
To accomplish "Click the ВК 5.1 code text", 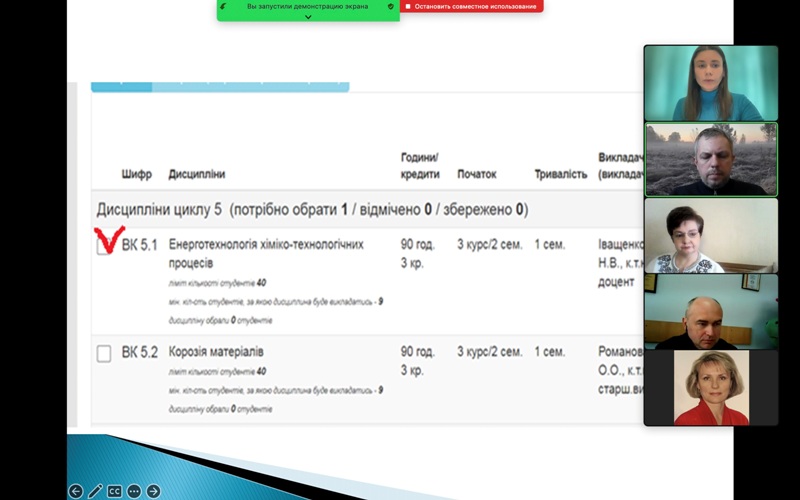I will coord(139,245).
